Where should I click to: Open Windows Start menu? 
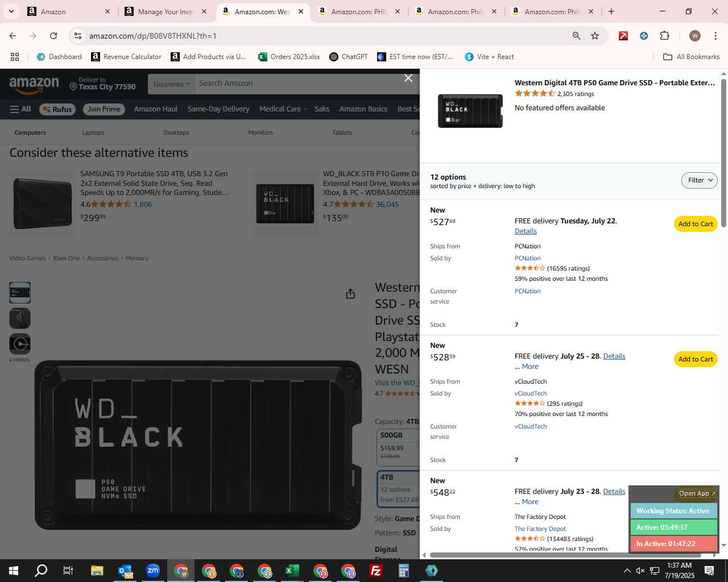(14, 571)
